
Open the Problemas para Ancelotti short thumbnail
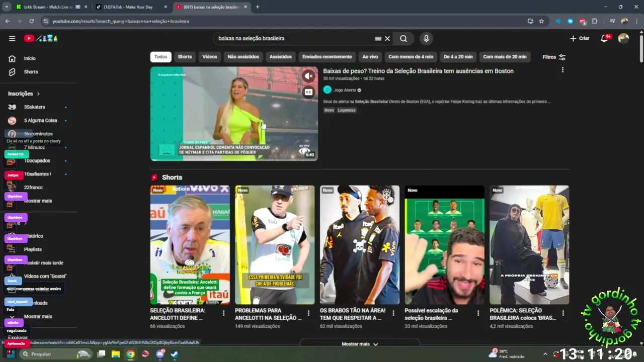click(275, 245)
